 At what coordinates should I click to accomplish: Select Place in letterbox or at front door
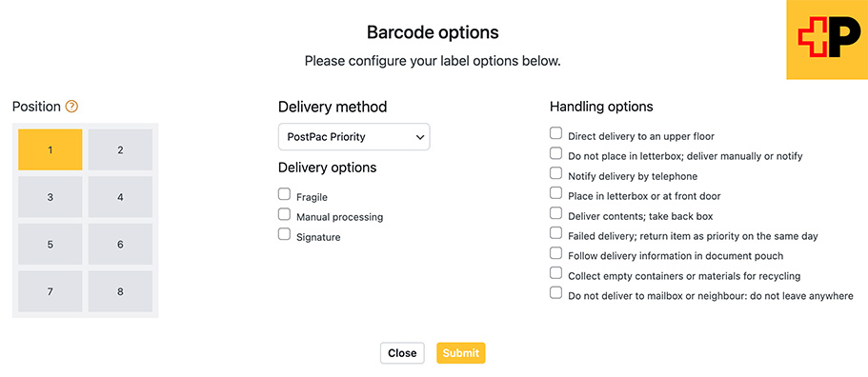[555, 193]
